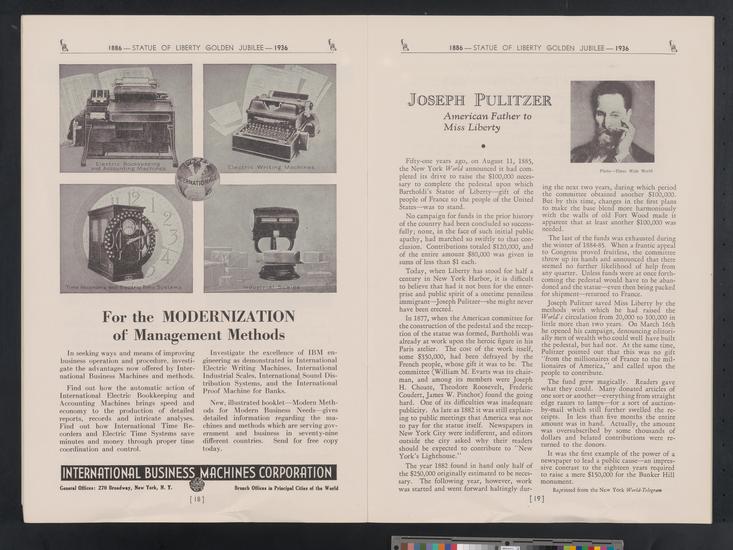
Task: Click the bullet ornament under 'Miss Liberty' subtitle
Action: [x=482, y=146]
